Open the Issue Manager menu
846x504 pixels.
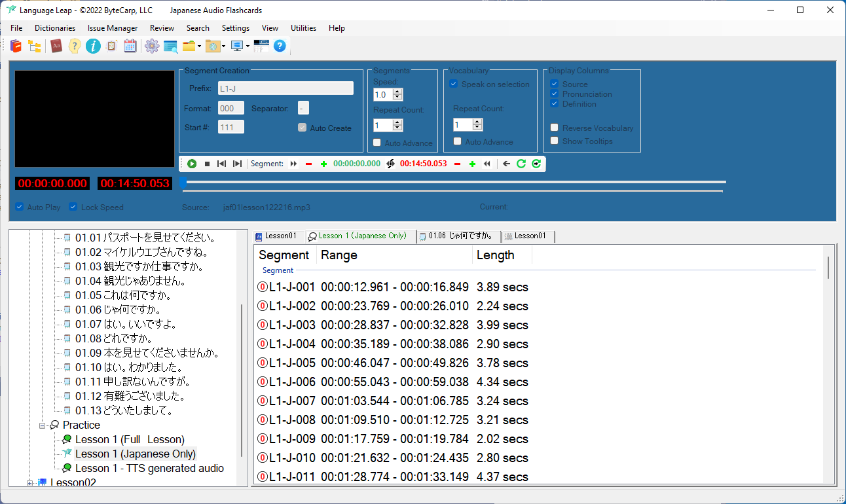[113, 28]
